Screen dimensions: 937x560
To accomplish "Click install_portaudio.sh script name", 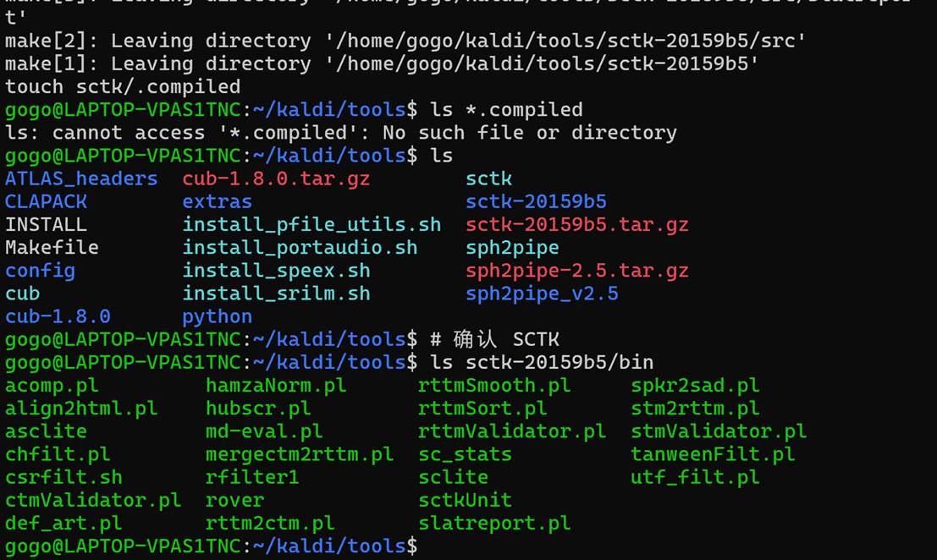I will [x=300, y=247].
